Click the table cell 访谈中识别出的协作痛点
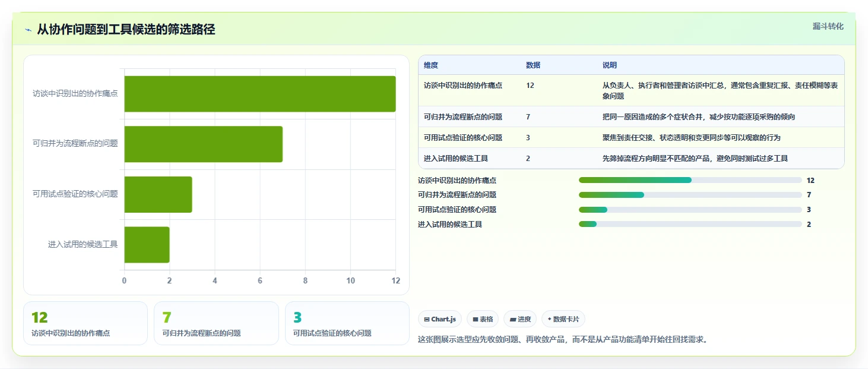The image size is (868, 369). click(463, 86)
